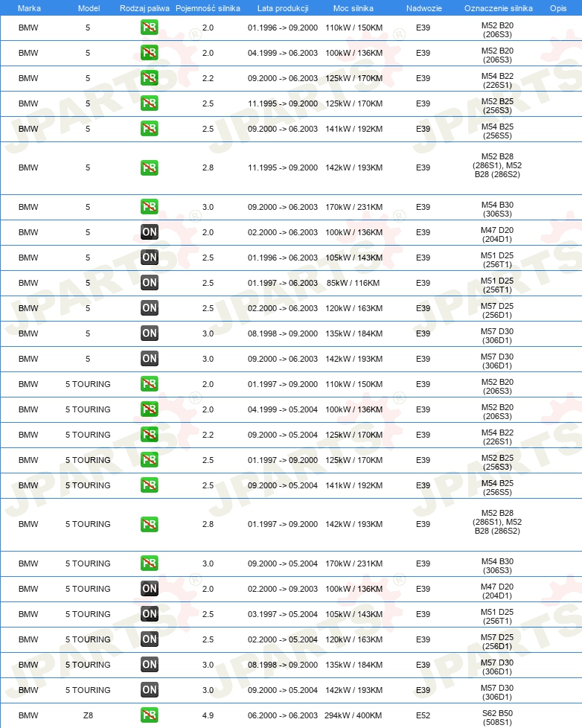The image size is (582, 728).
Task: Select 2.2 capacity in the 5 TOURING row
Action: 208,435
